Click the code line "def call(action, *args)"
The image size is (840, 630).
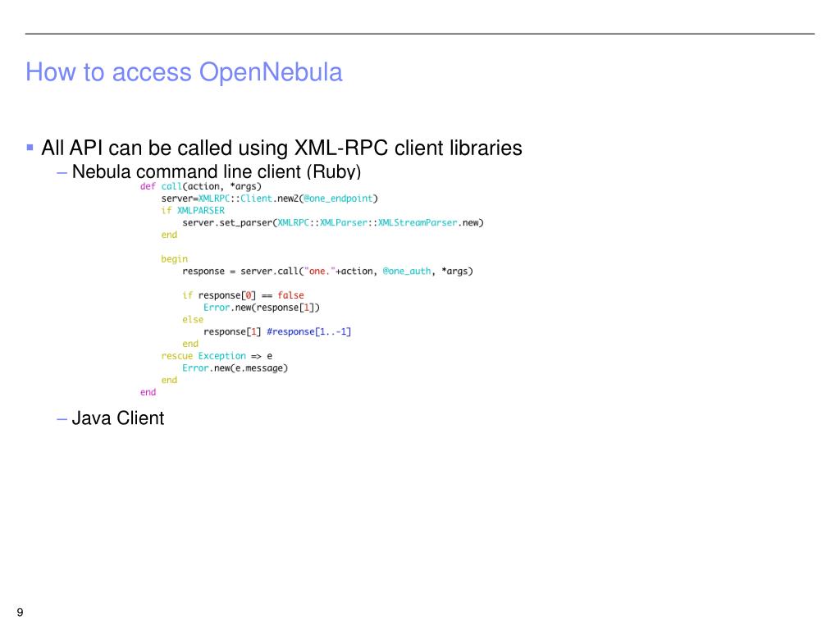point(200,186)
